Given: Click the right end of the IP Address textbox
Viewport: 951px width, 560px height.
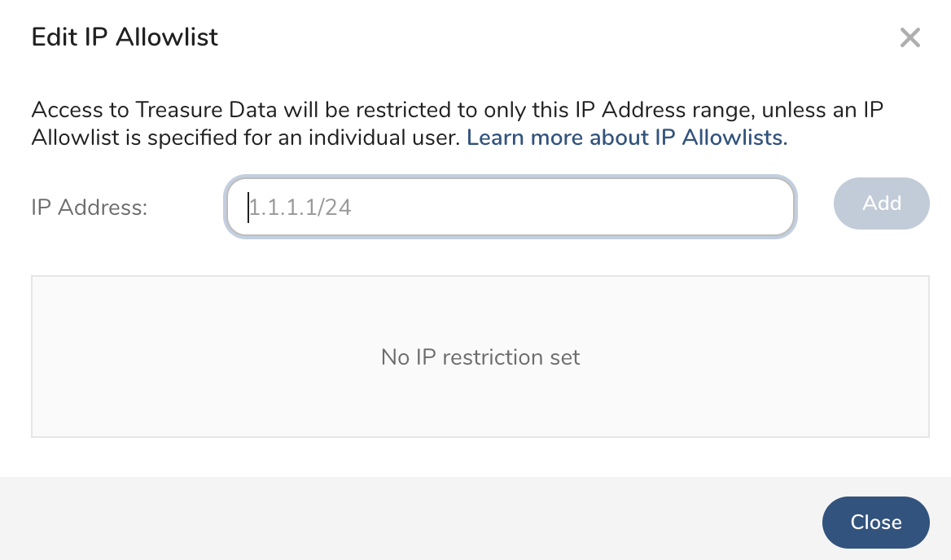Looking at the screenshot, I should click(774, 208).
